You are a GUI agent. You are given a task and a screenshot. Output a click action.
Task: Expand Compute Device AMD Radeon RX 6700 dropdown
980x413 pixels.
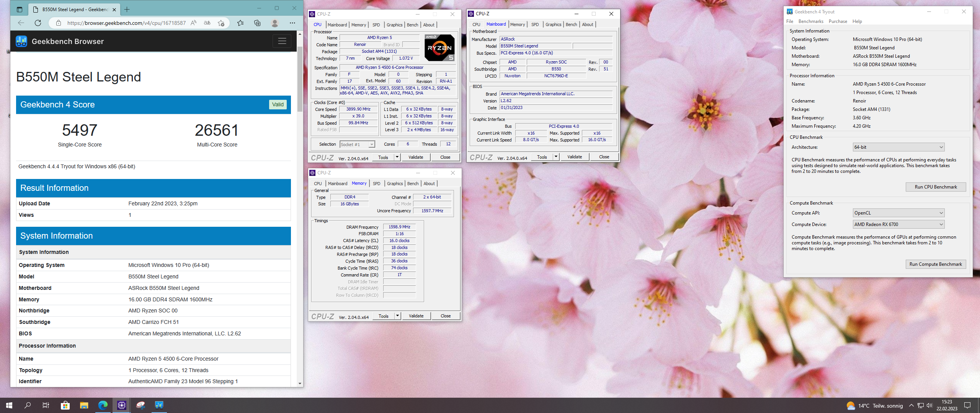pyautogui.click(x=898, y=224)
